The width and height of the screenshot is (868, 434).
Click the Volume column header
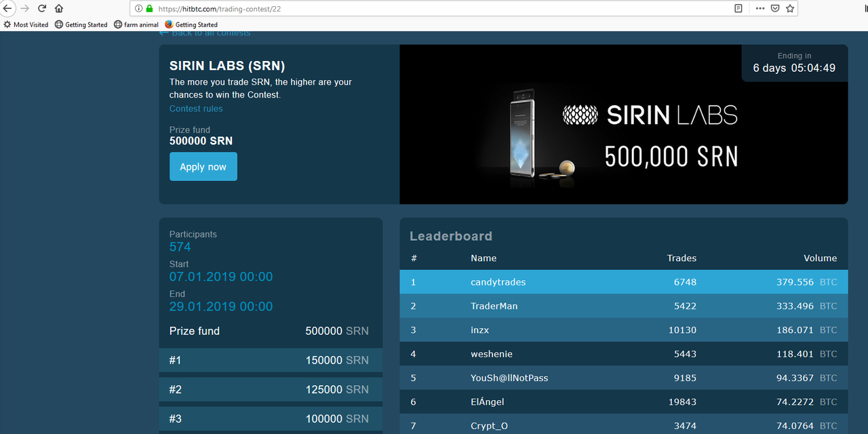[x=821, y=258]
